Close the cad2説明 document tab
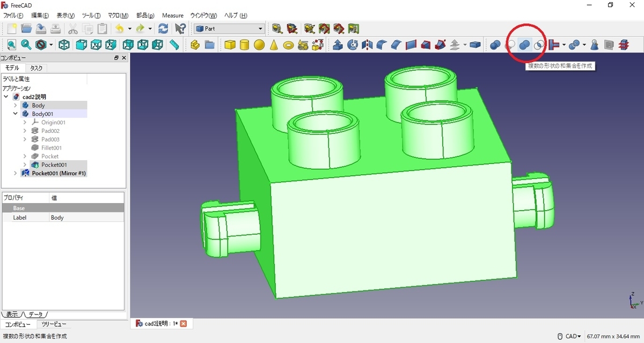Image resolution: width=644 pixels, height=343 pixels. 184,324
